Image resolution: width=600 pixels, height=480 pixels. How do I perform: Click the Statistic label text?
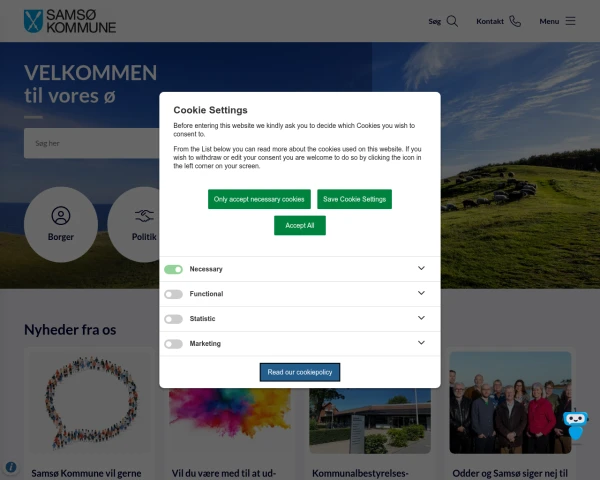pos(202,319)
